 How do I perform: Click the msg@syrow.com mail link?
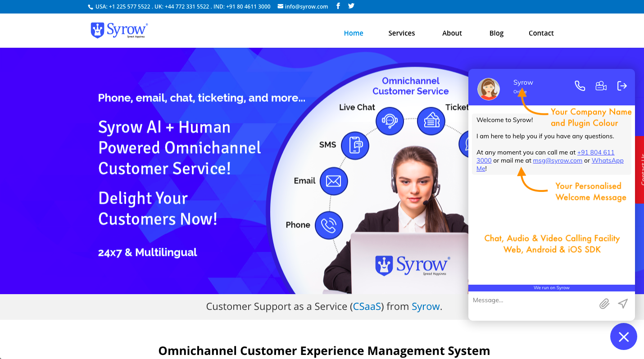click(558, 160)
